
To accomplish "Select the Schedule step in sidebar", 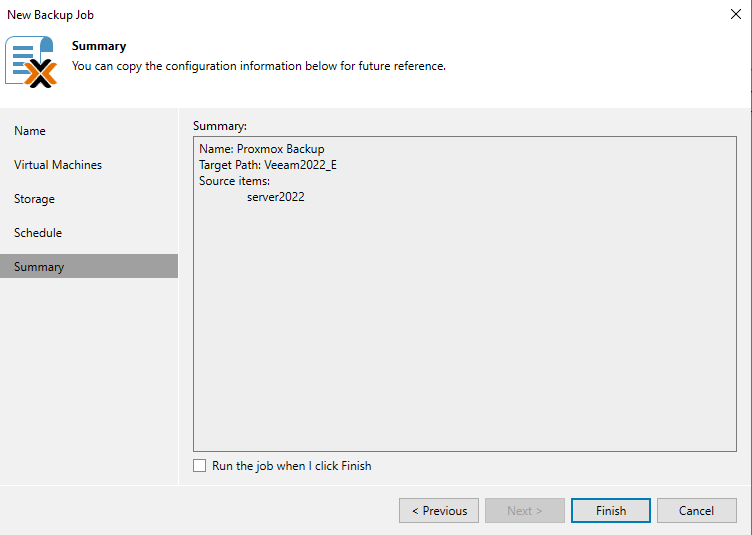I will (38, 233).
